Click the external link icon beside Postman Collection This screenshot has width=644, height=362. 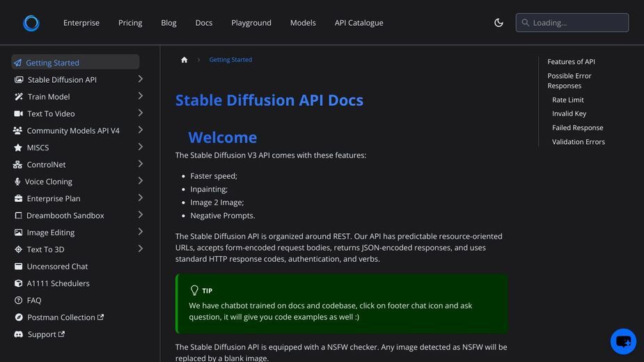click(101, 317)
